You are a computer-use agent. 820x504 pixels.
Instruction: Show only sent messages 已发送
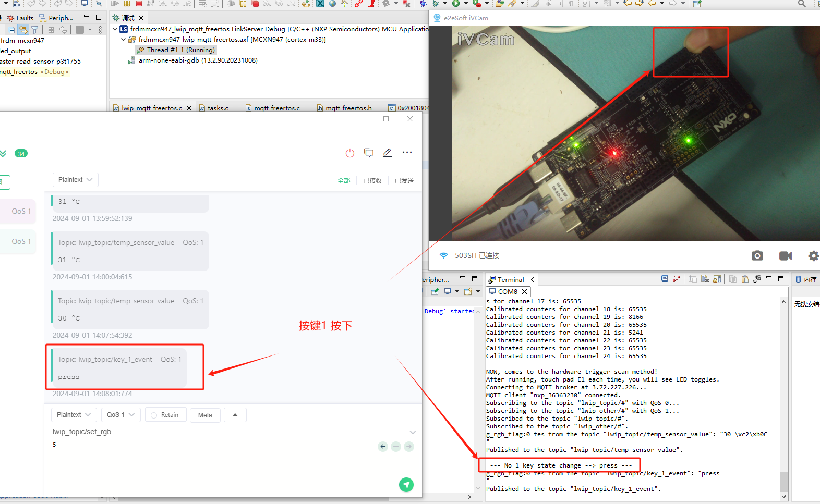click(x=404, y=181)
